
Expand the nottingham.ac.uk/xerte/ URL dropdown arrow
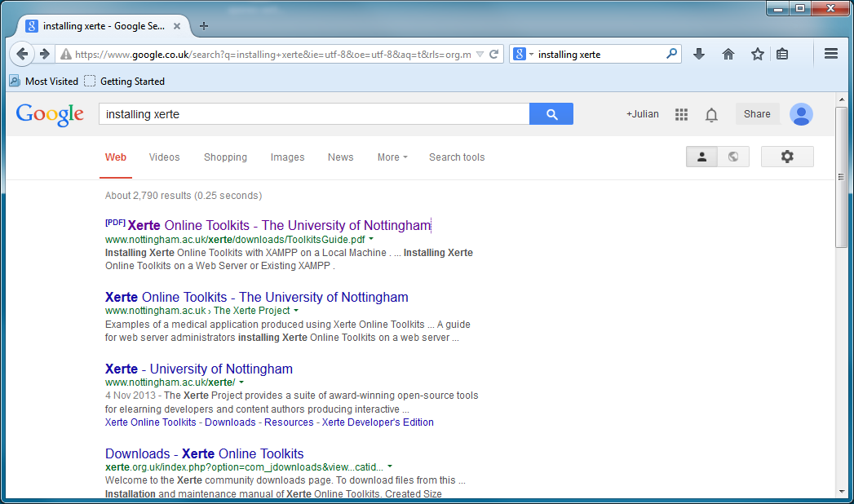pos(241,382)
